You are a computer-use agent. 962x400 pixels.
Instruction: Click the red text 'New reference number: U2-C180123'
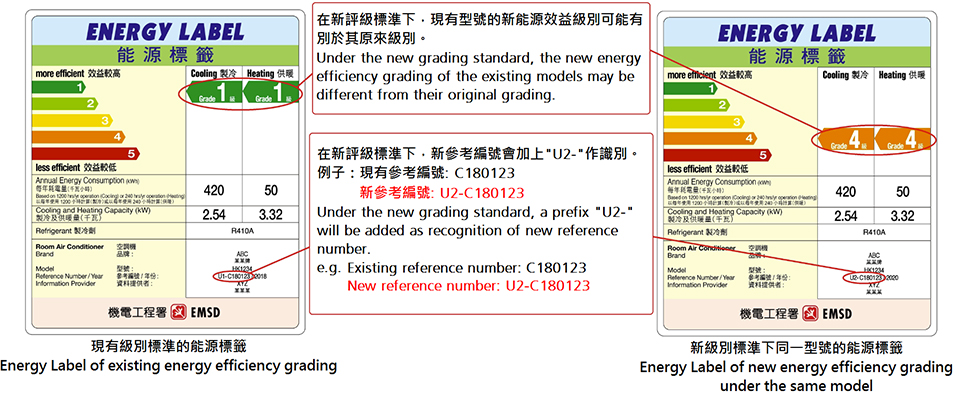(x=467, y=286)
